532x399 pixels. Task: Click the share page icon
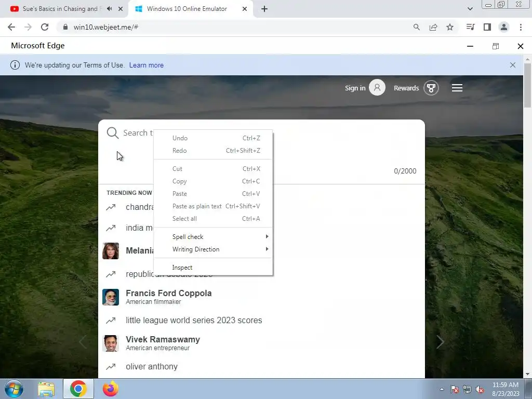(433, 27)
